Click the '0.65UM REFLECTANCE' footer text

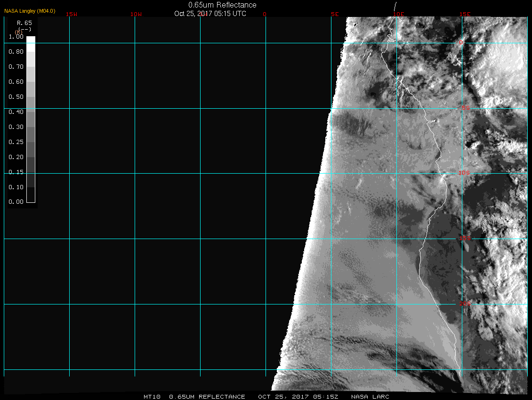207,397
